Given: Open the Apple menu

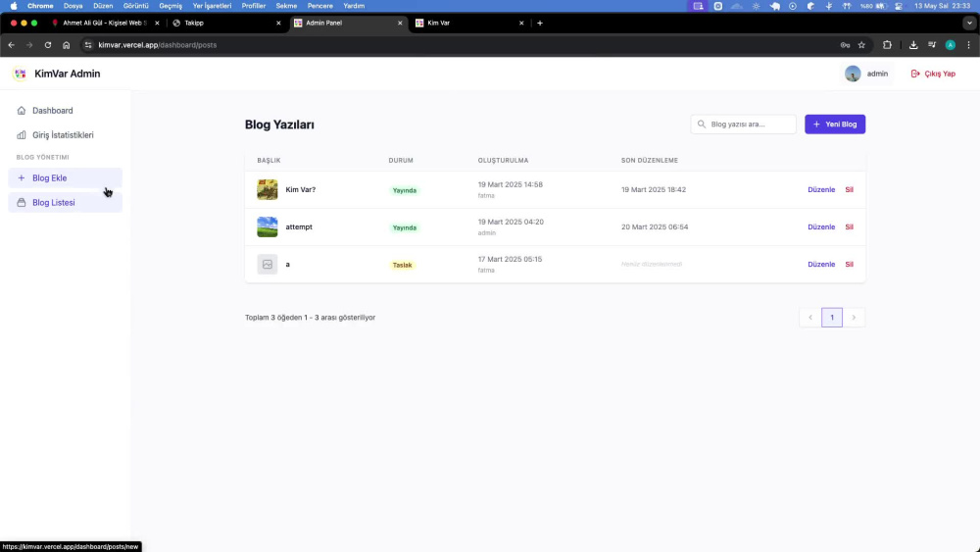Looking at the screenshot, I should tap(14, 6).
